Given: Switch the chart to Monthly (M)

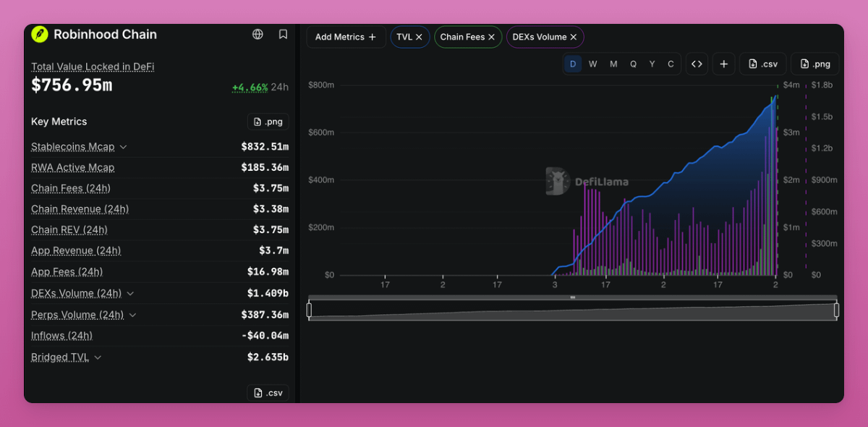Looking at the screenshot, I should tap(613, 64).
